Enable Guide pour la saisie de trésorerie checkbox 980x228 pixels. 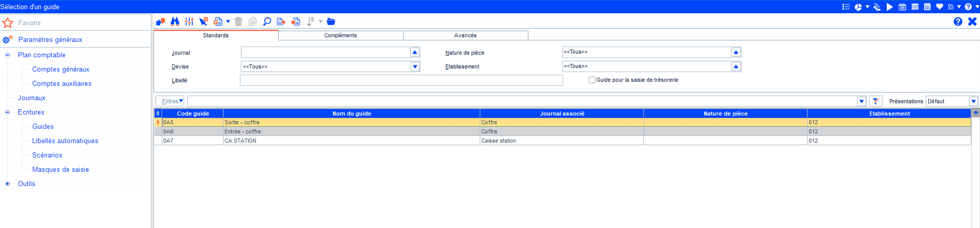592,80
